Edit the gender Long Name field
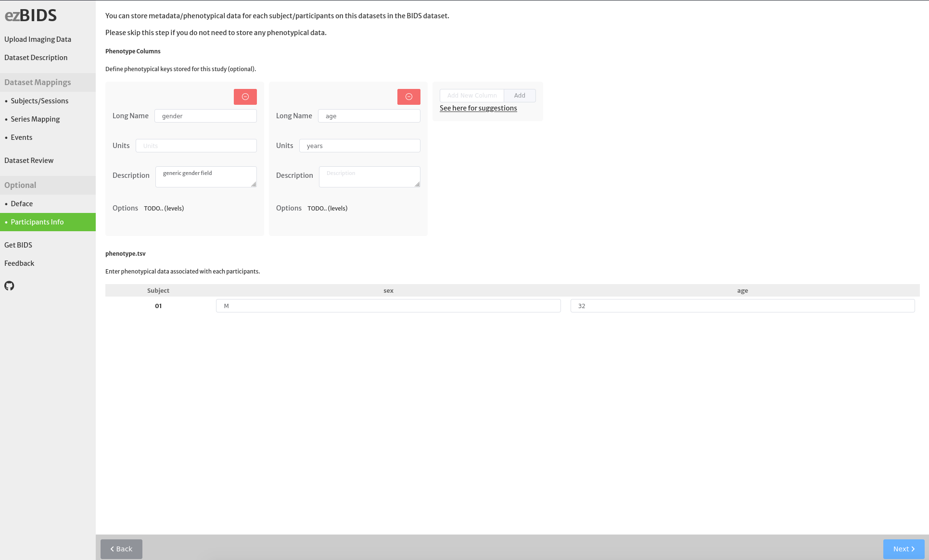This screenshot has width=929, height=560. [x=205, y=116]
